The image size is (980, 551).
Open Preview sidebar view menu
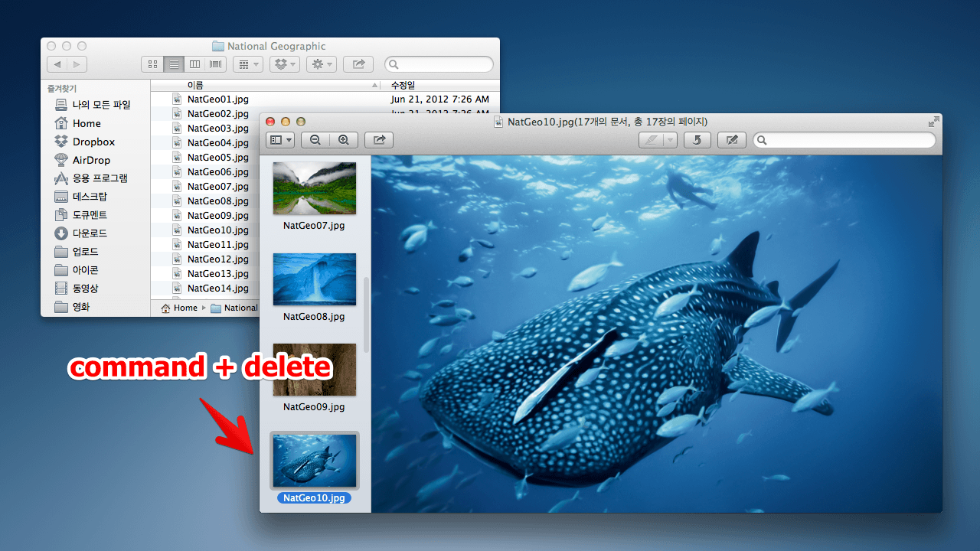[280, 140]
